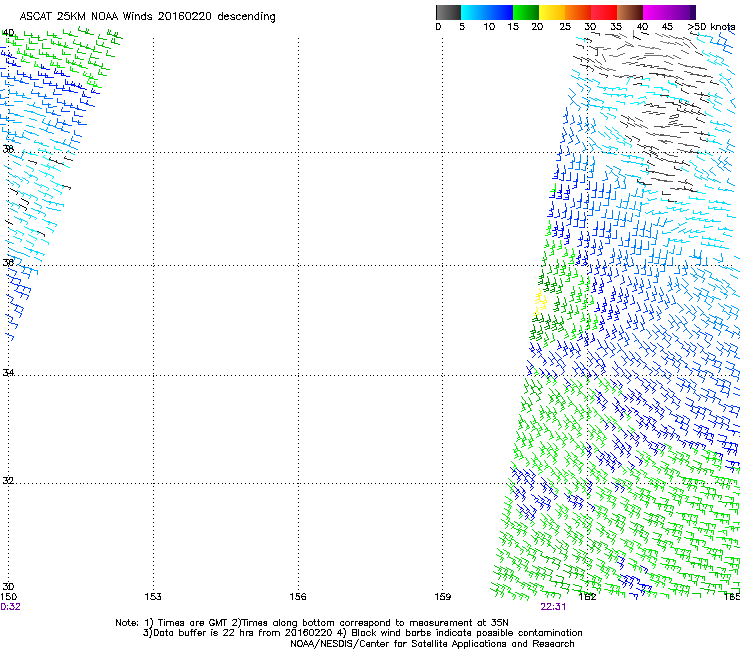Screen dimensions: 740x650
Task: Pick the red 30-35 knots legend segment
Action: (604, 12)
